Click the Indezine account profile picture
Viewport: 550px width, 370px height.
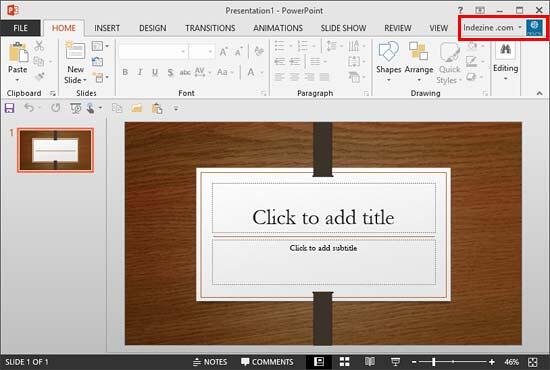coord(534,27)
